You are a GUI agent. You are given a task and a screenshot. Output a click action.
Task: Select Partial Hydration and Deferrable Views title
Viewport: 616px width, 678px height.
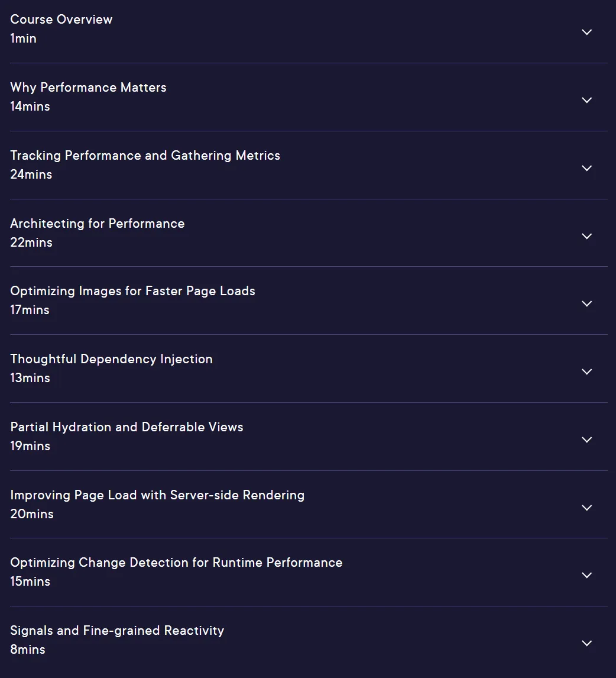click(127, 427)
